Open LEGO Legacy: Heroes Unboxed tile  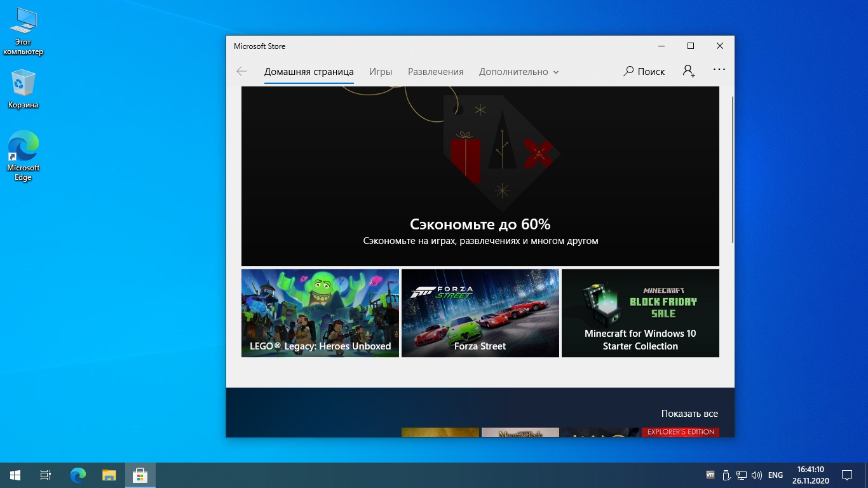pos(320,313)
